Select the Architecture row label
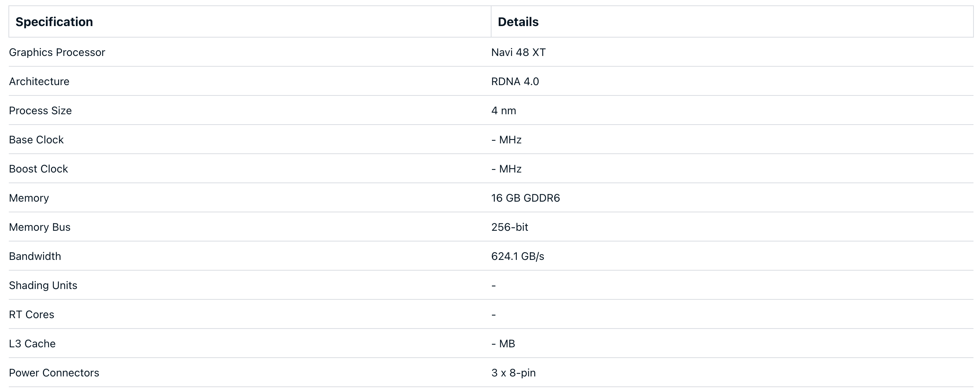Viewport: 980px width, 391px height. (39, 81)
